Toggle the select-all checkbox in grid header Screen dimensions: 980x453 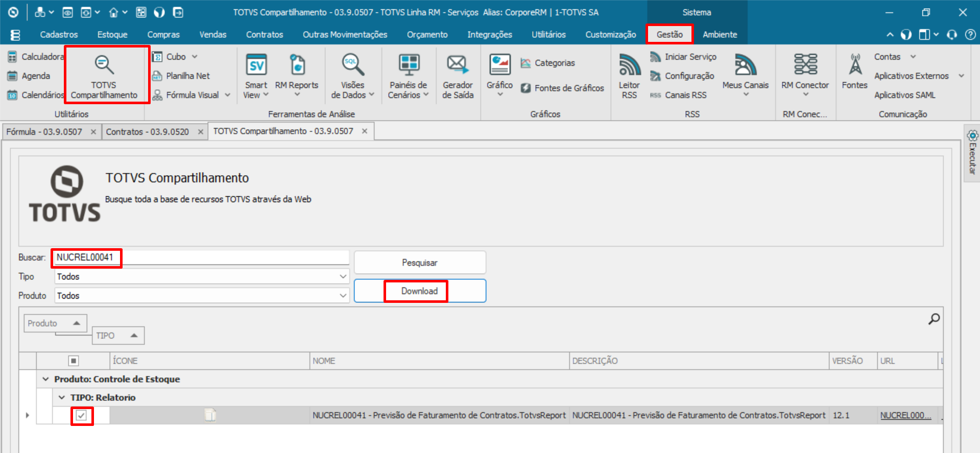click(x=74, y=361)
